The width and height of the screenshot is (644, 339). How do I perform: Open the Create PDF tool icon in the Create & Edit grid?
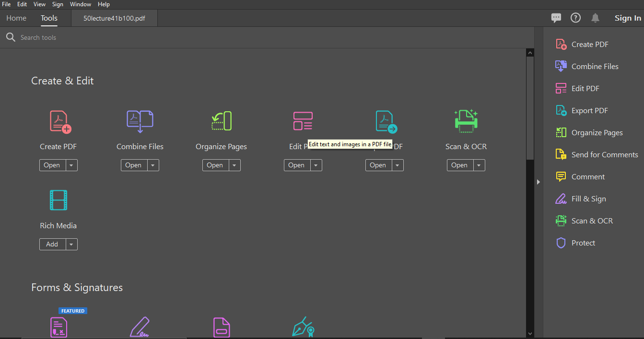click(60, 122)
